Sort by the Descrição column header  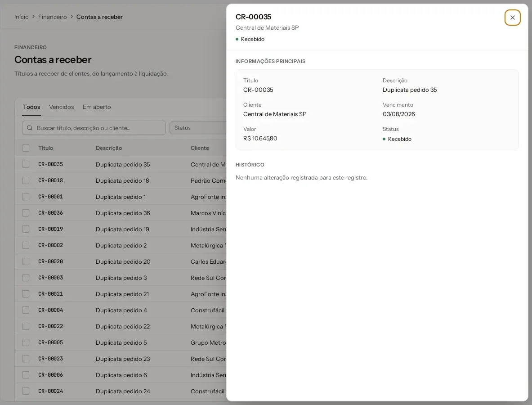click(x=109, y=148)
